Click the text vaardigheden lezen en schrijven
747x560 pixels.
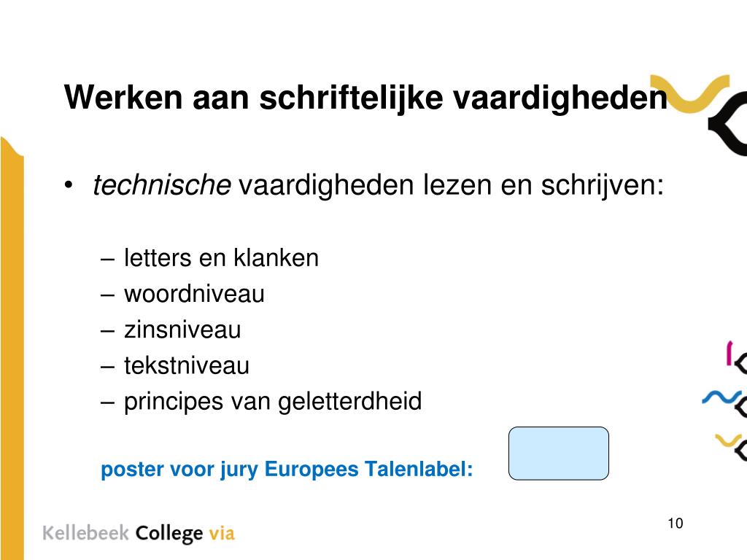(451, 186)
